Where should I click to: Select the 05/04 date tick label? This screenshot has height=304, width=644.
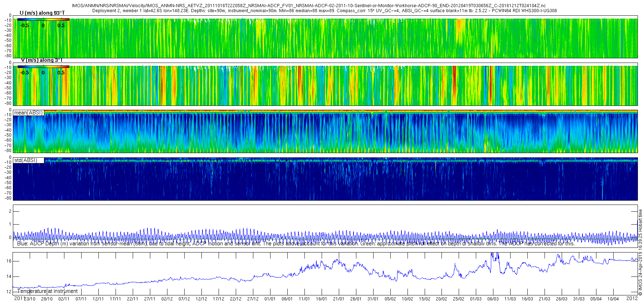pos(596,299)
